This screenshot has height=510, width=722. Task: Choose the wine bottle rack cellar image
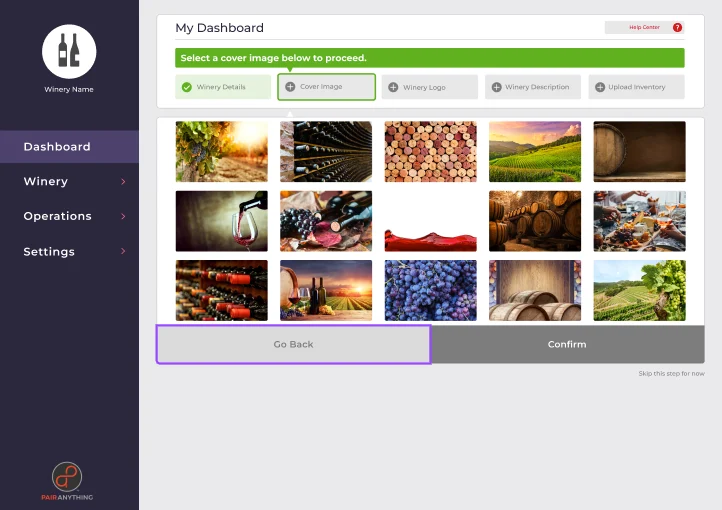coord(326,151)
